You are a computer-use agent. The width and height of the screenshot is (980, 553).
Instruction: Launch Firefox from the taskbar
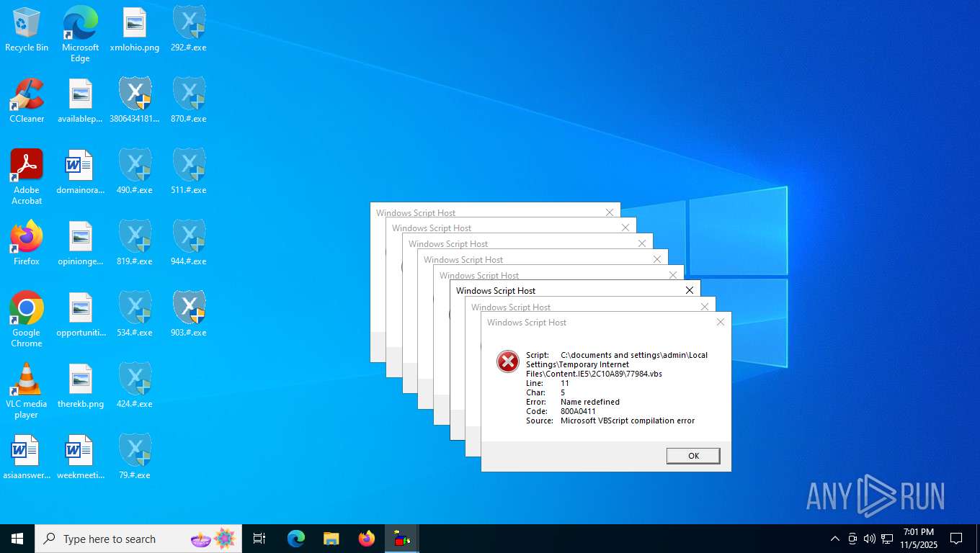(x=367, y=539)
